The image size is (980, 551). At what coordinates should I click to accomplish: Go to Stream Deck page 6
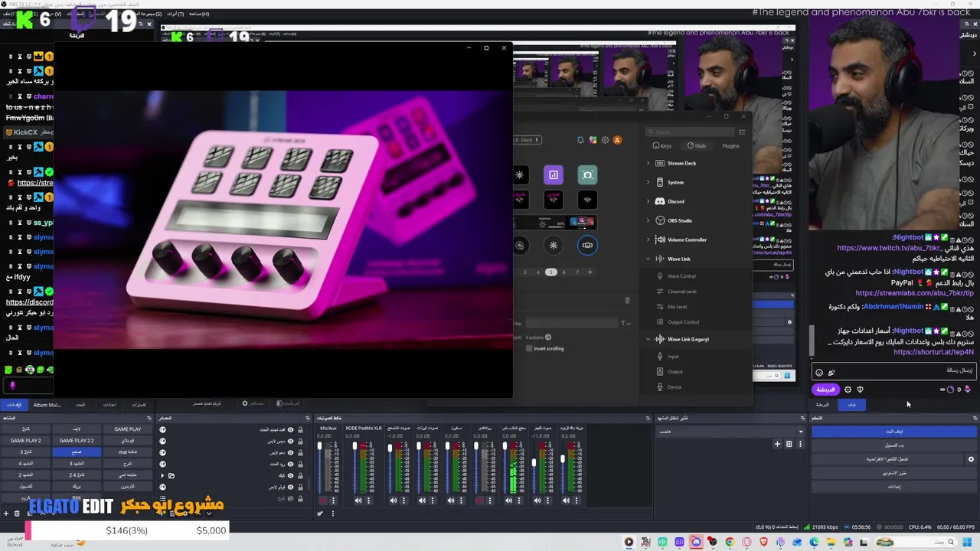coord(563,272)
